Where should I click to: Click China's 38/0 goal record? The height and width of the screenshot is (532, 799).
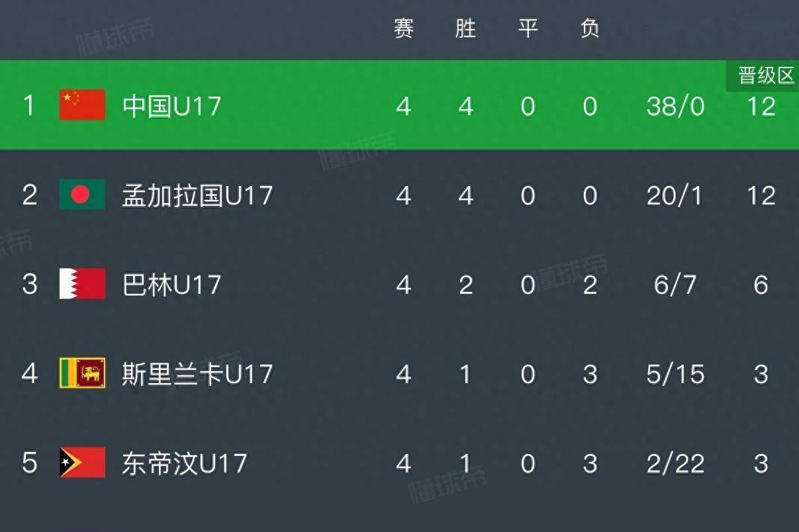click(x=675, y=106)
